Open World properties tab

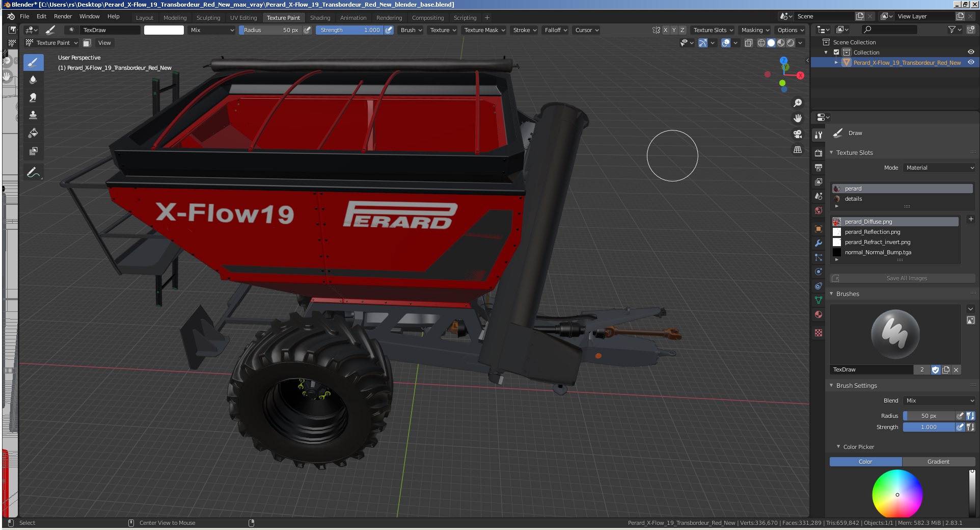(x=819, y=210)
